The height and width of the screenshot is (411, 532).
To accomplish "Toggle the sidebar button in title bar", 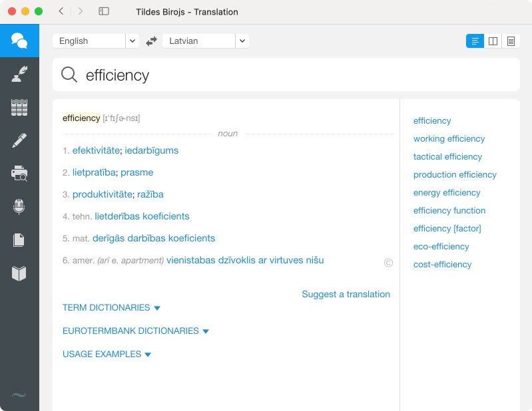I will 104,11.
